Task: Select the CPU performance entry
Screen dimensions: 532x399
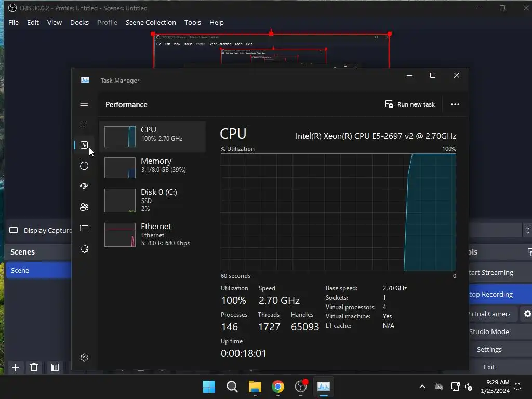Action: [x=153, y=137]
